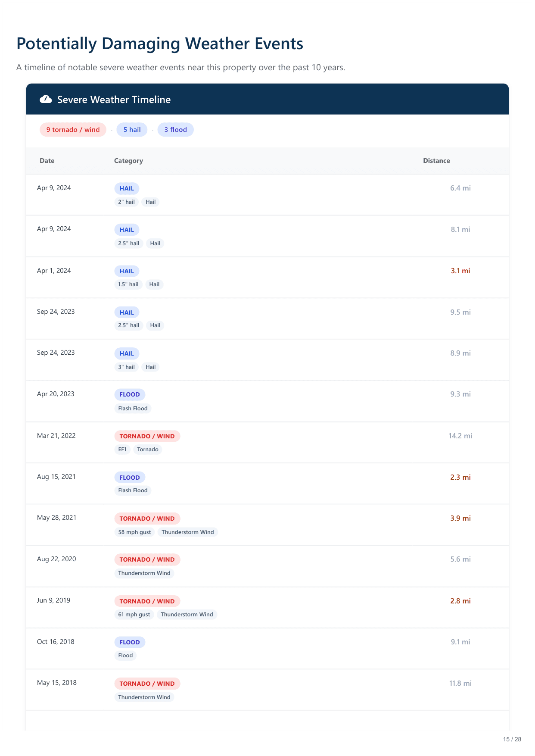Click the FLOOD badge for Oct 16, 2018
The height and width of the screenshot is (756, 535).
click(x=130, y=642)
